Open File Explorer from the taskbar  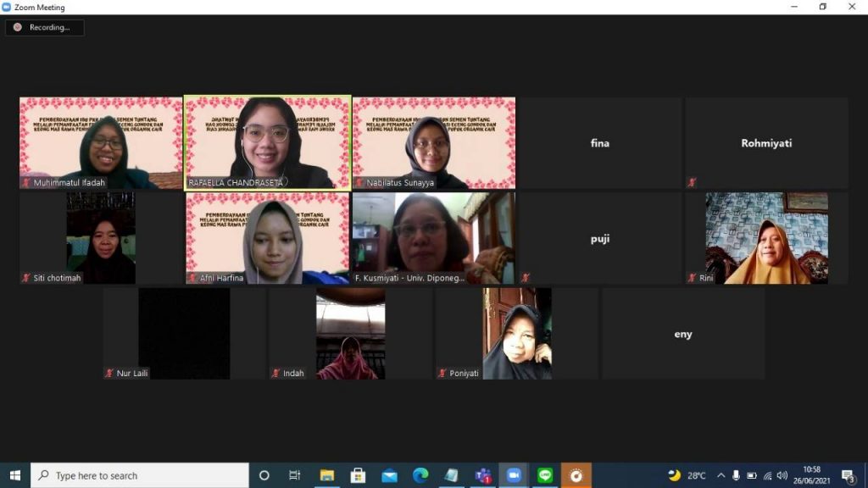point(326,475)
